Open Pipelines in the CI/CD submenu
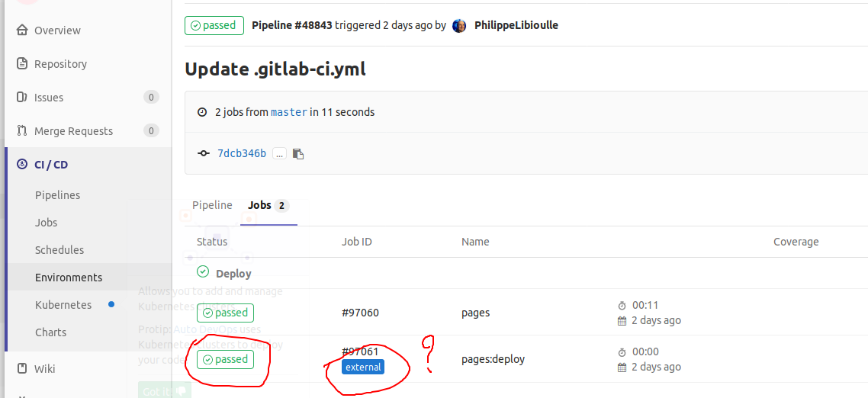Viewport: 868px width, 398px height. 57,195
